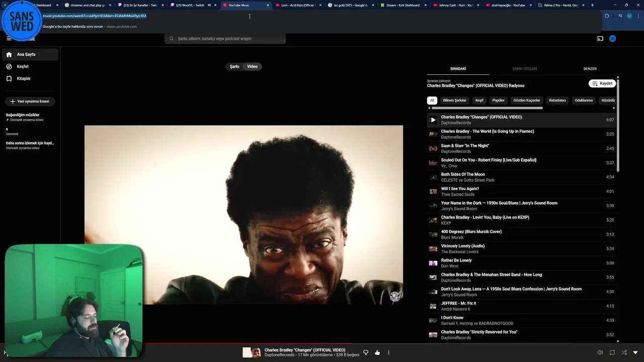644x362 pixels.
Task: Play Souled Out On You by Robert Finley
Action: click(x=521, y=163)
